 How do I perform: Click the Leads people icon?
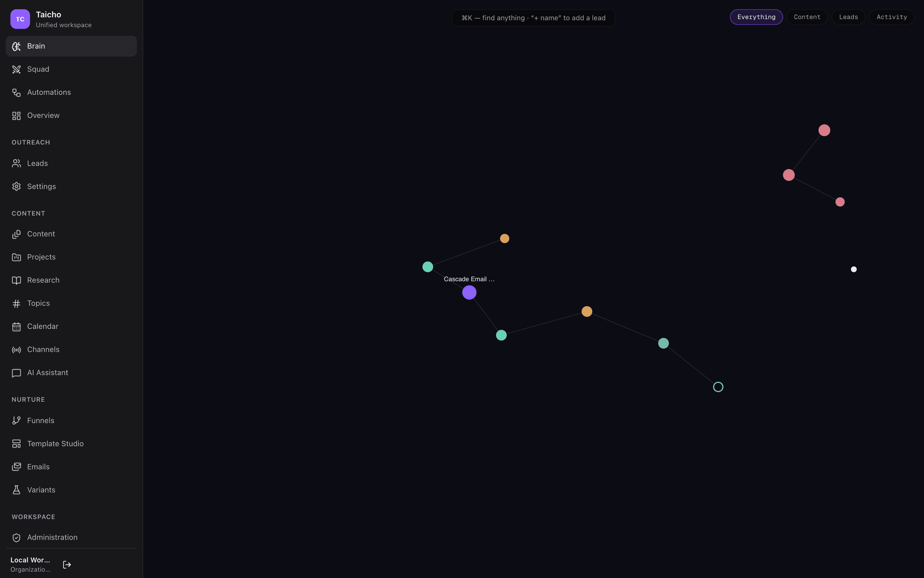(x=16, y=164)
